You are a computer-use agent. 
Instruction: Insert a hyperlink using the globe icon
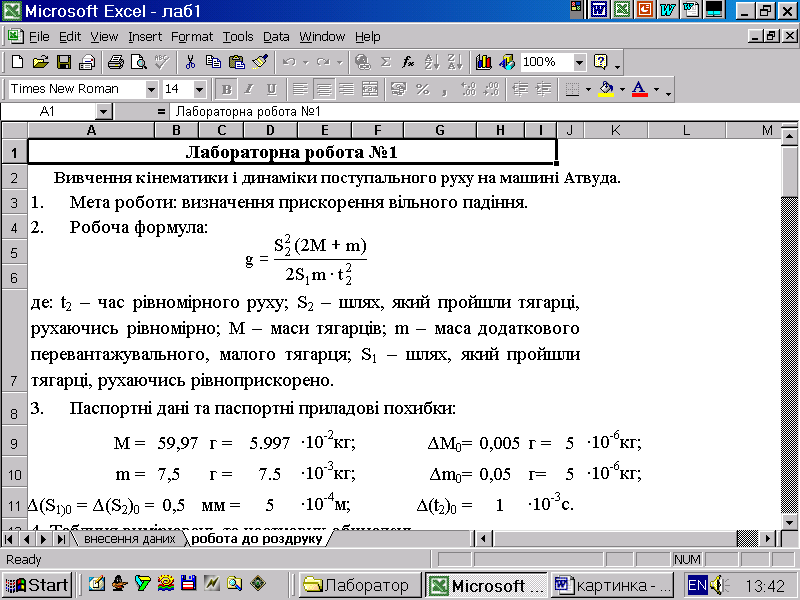[363, 62]
